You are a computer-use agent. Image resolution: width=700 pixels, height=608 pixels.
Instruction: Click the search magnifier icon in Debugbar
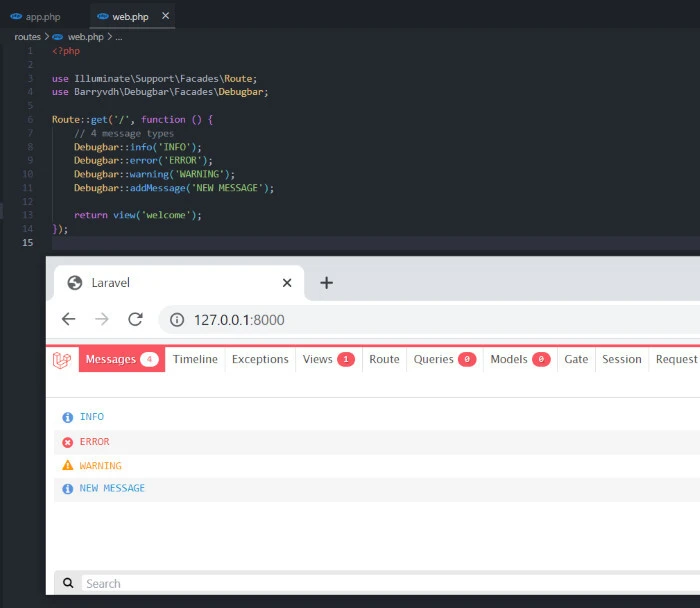[68, 583]
